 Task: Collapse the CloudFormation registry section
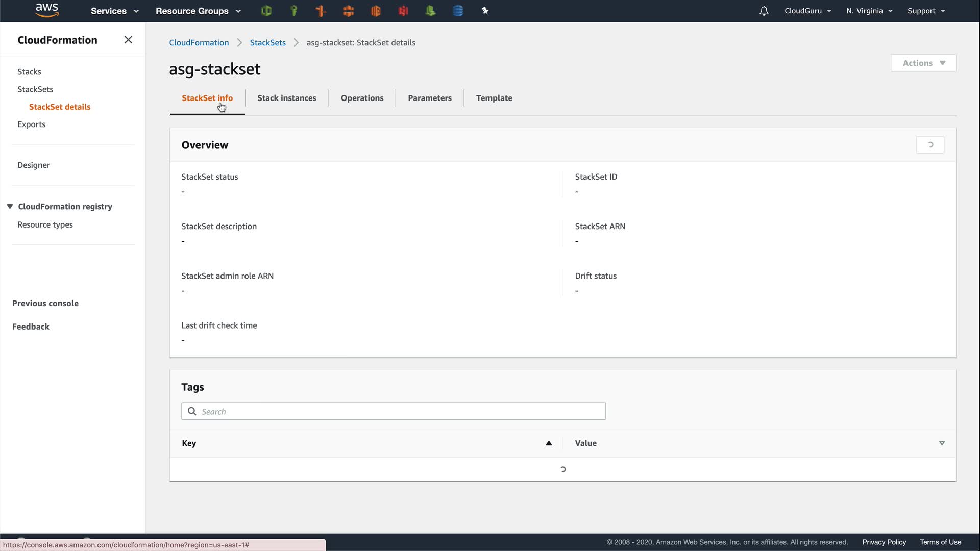coord(10,206)
